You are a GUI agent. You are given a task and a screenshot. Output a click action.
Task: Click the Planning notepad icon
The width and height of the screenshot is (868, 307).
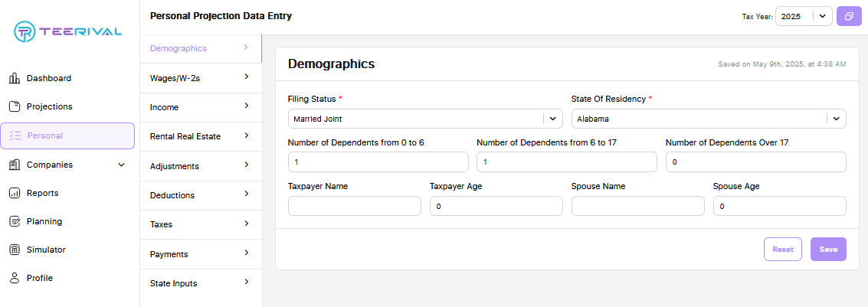click(x=15, y=221)
